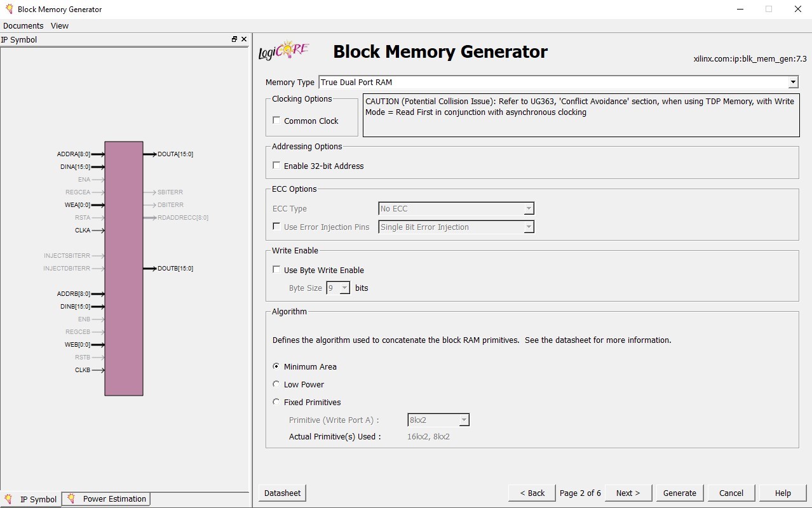This screenshot has height=508, width=812.
Task: Enable 32-bit Address checkbox
Action: (x=276, y=165)
